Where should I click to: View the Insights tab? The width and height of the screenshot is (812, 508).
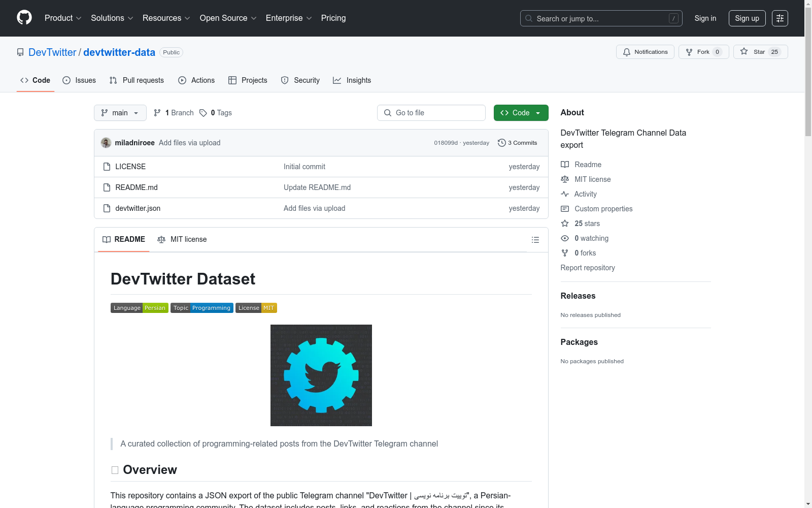pos(352,80)
